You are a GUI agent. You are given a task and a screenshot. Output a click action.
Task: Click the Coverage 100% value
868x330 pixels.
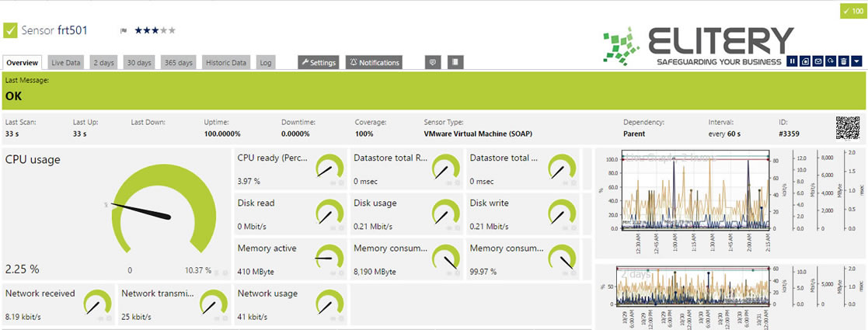pos(364,134)
